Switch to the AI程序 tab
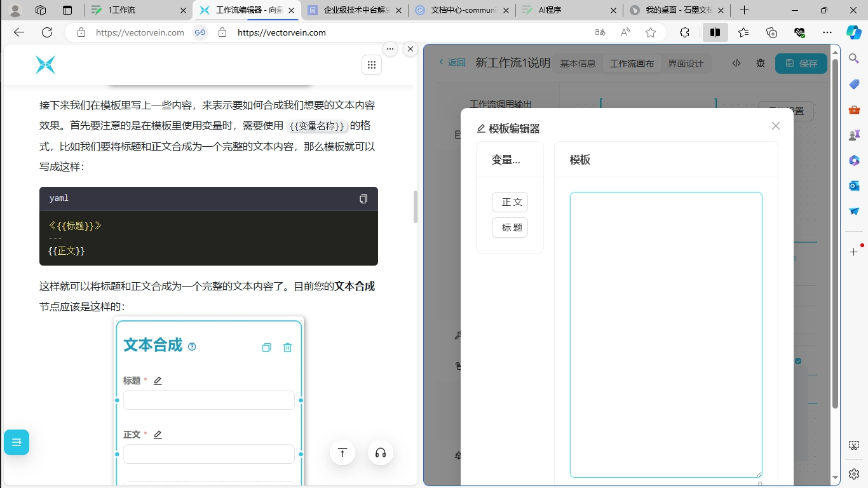Viewport: 868px width, 488px height. click(x=569, y=10)
